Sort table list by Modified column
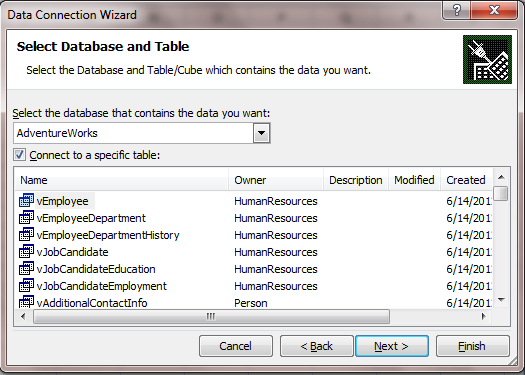Screen dimensions: 525x375 point(414,180)
